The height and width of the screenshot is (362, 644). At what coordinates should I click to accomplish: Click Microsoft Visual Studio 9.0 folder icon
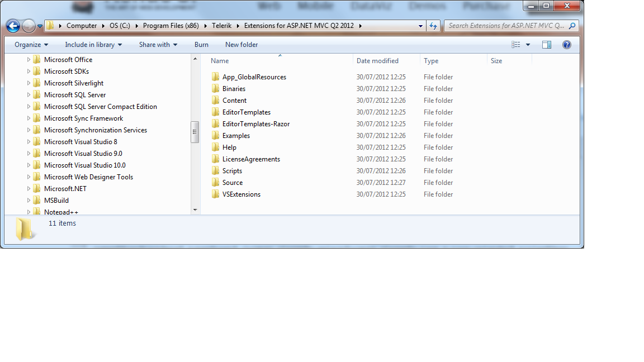[x=36, y=154]
